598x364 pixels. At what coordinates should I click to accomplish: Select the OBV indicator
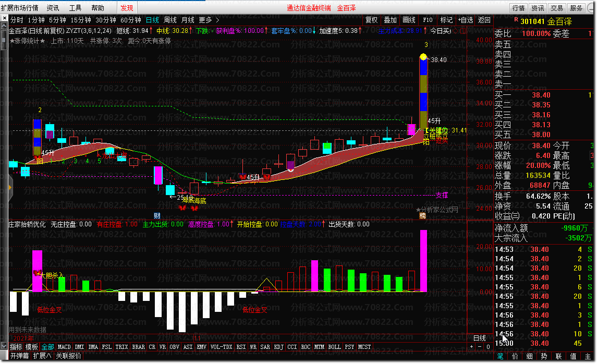pos(174,347)
